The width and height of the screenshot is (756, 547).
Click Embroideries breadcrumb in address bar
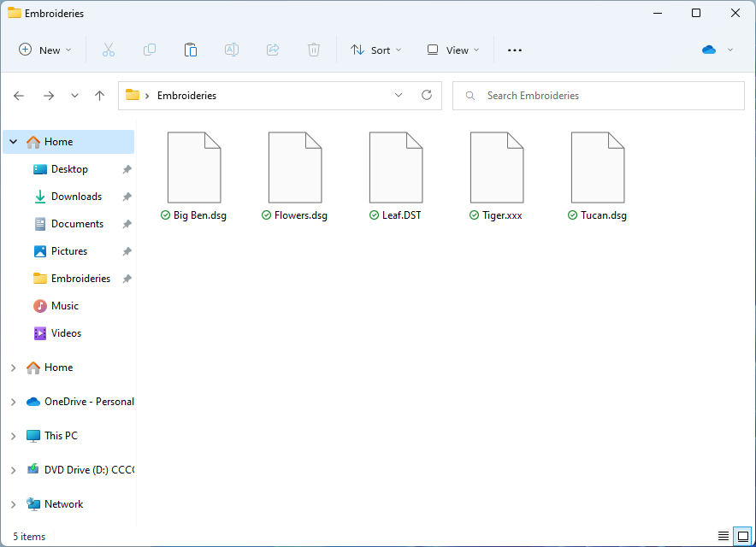pos(186,96)
